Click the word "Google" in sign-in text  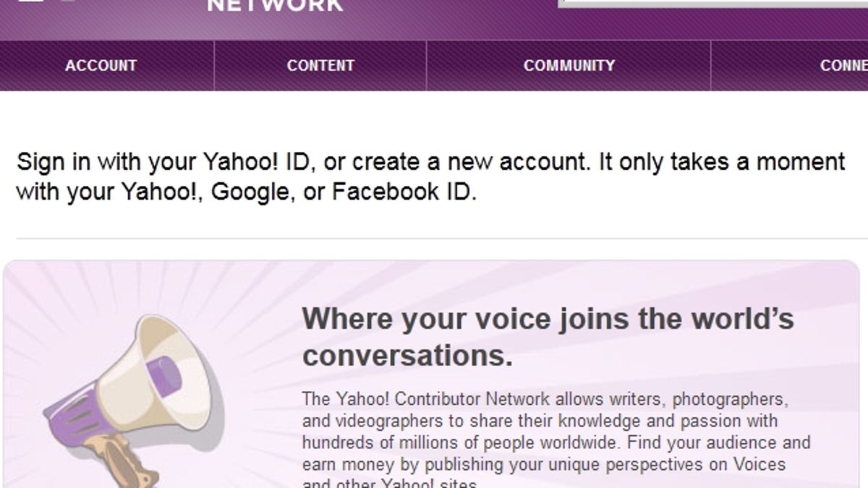[x=250, y=193]
